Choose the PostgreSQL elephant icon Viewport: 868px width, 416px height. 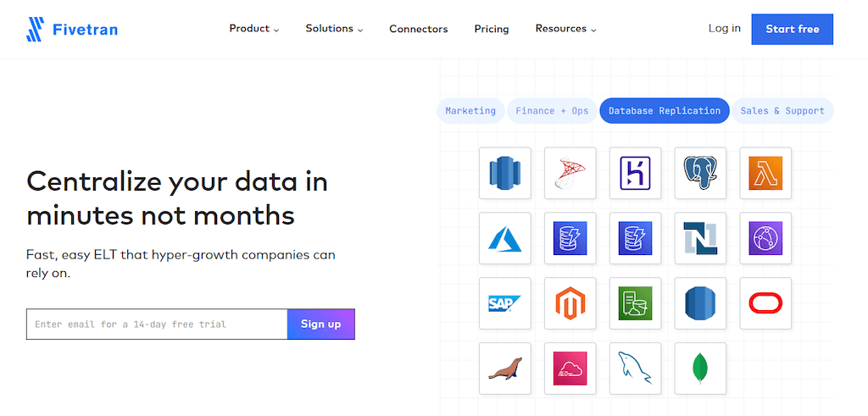700,173
